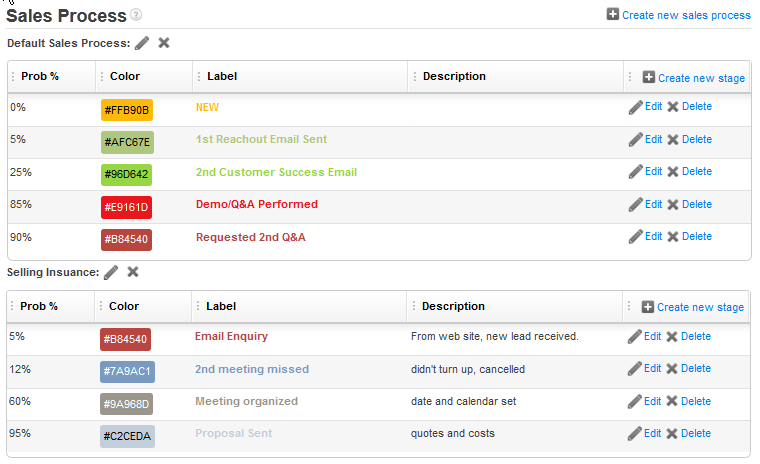Click the pencil icon in the NEW row
The width and height of the screenshot is (760, 464).
[x=635, y=107]
